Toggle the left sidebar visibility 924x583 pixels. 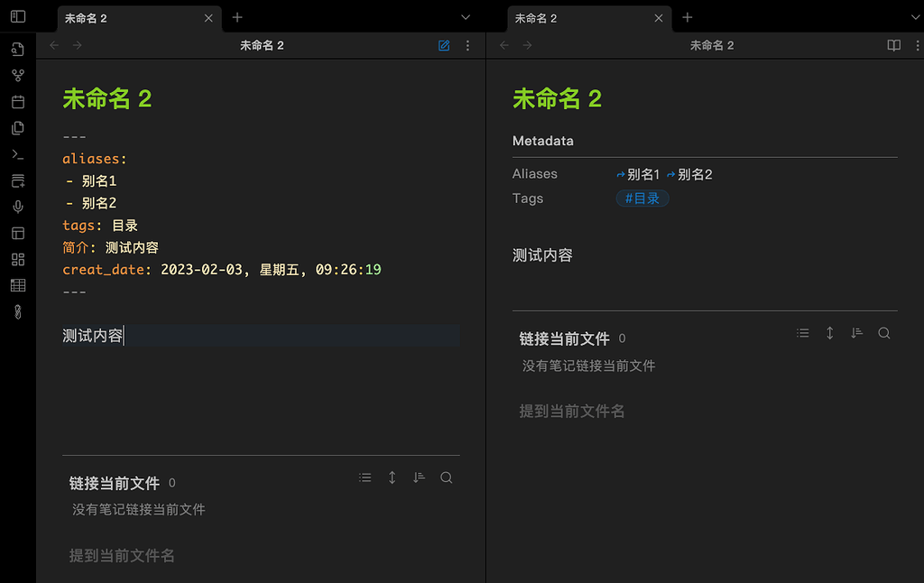(18, 15)
